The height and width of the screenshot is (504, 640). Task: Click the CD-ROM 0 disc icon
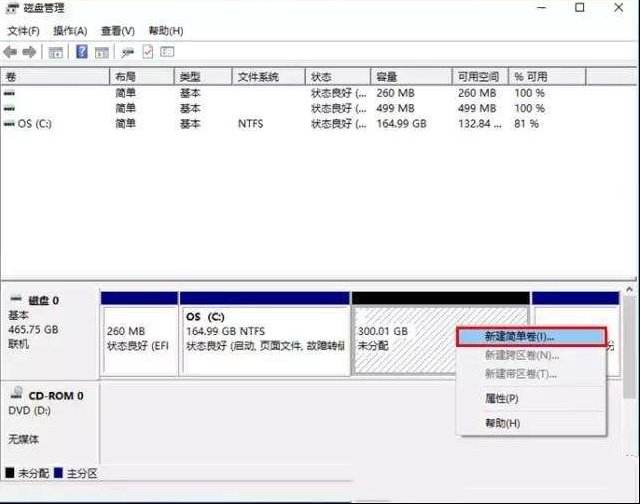tap(16, 393)
